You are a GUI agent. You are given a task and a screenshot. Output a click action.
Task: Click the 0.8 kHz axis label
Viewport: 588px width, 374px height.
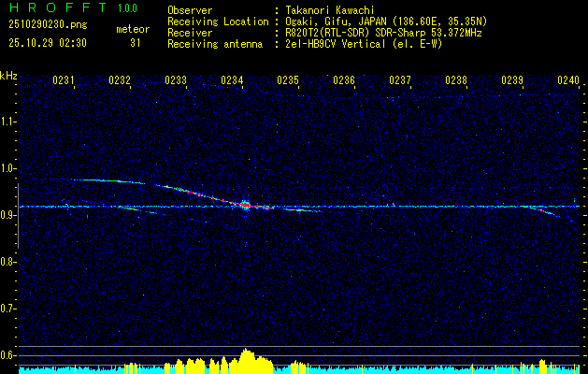click(x=7, y=262)
